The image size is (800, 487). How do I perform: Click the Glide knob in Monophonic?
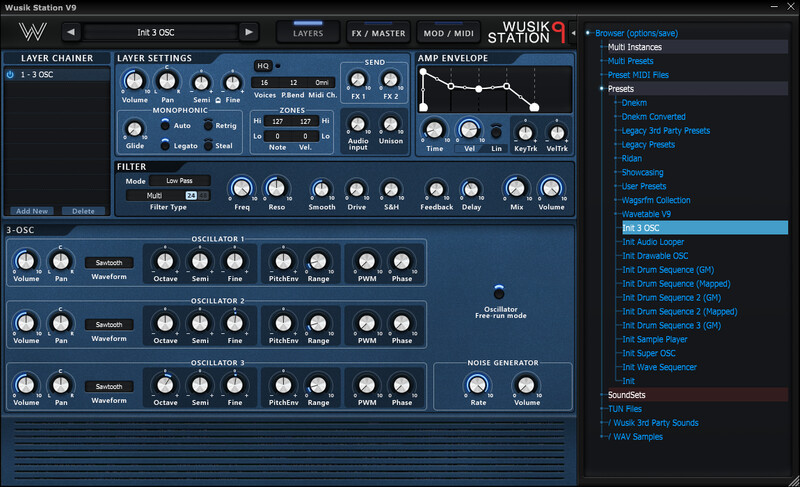point(134,129)
